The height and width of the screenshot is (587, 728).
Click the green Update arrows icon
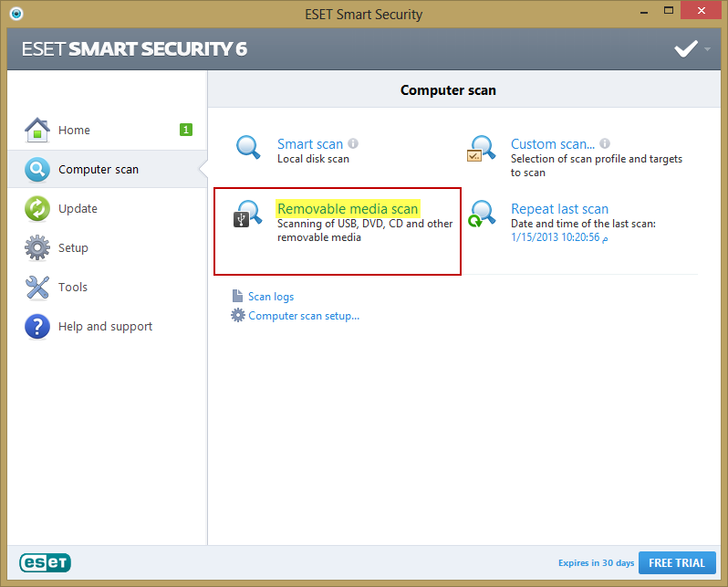pos(37,208)
